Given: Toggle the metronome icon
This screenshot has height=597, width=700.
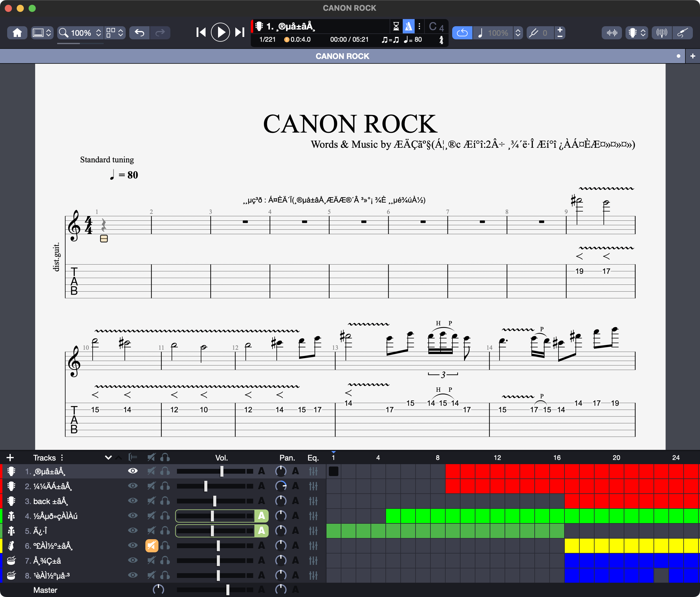Looking at the screenshot, I should (x=408, y=26).
